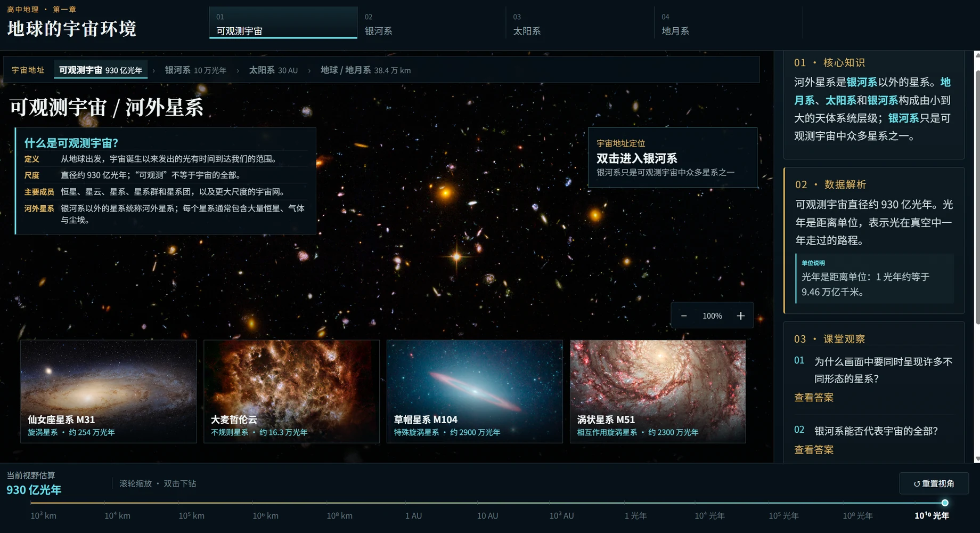Switch to the 04 地月系 tab
The width and height of the screenshot is (980, 533).
728,24
